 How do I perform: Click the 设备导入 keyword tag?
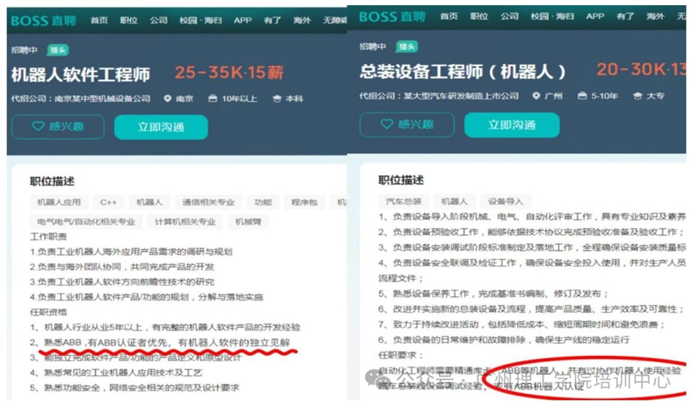[505, 202]
